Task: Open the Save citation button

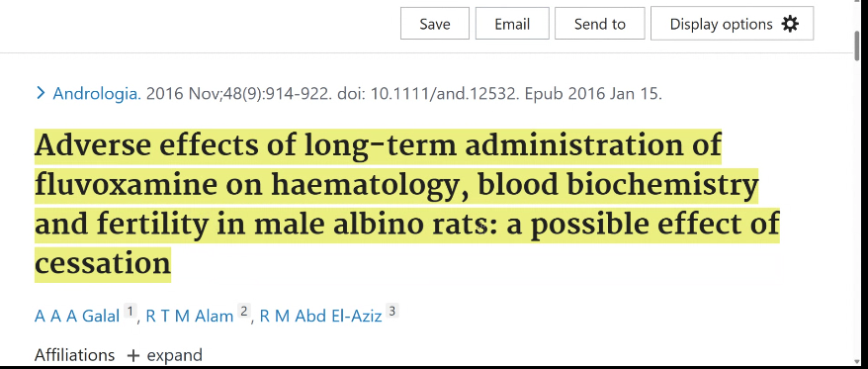Action: pos(435,24)
